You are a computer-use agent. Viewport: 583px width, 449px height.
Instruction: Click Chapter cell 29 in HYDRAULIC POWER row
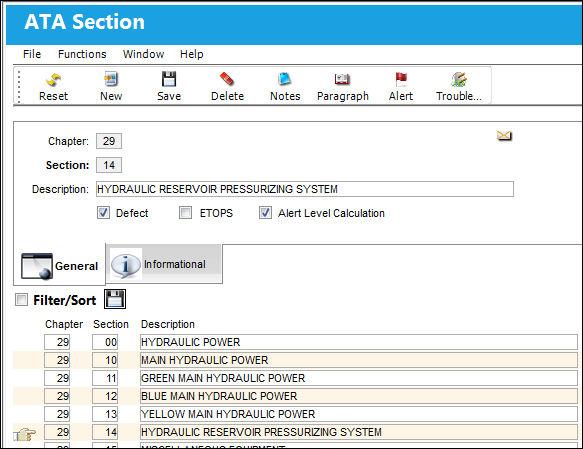[x=57, y=342]
